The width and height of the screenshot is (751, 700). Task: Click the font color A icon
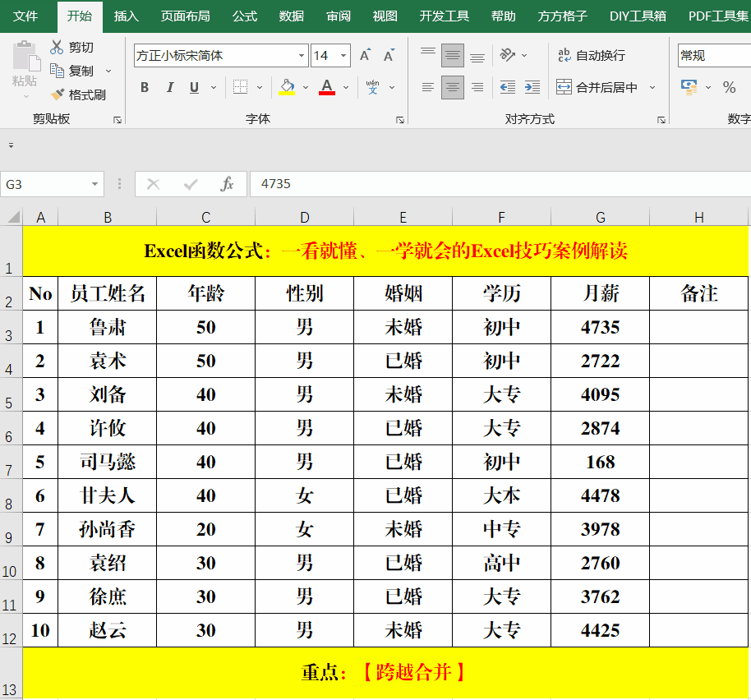click(x=327, y=85)
